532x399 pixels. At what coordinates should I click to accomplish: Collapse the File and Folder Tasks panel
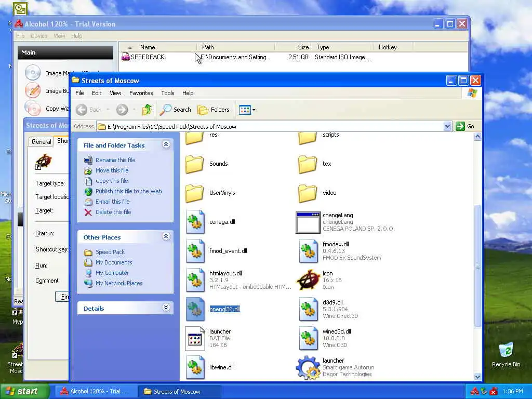[x=166, y=144]
